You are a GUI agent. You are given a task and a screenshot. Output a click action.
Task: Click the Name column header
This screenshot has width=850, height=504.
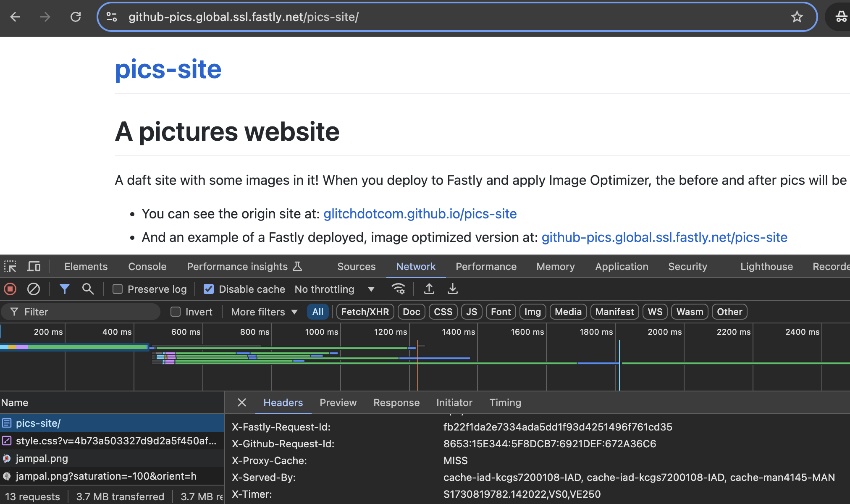point(112,402)
